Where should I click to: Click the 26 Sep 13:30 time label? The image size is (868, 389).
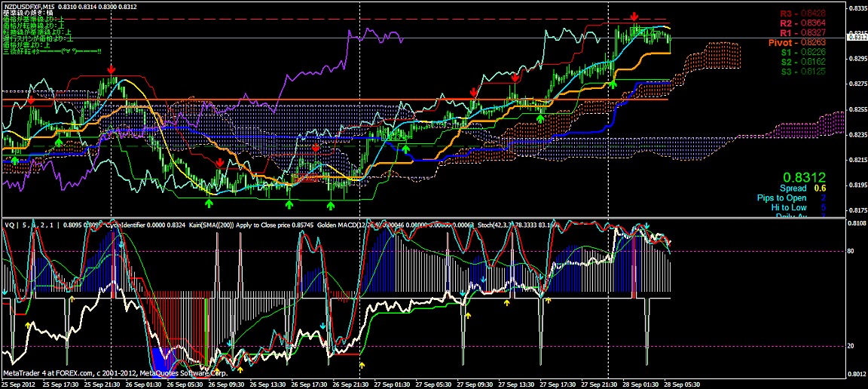[x=268, y=384]
